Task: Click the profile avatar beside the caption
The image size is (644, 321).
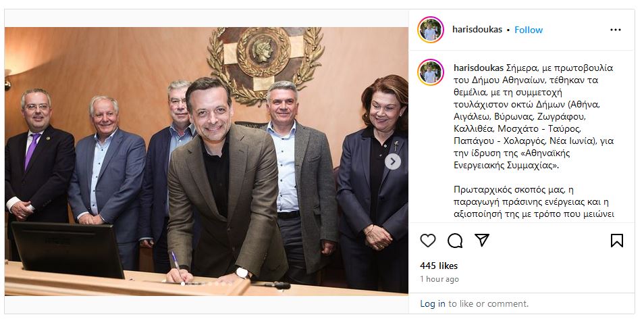Action: point(431,72)
